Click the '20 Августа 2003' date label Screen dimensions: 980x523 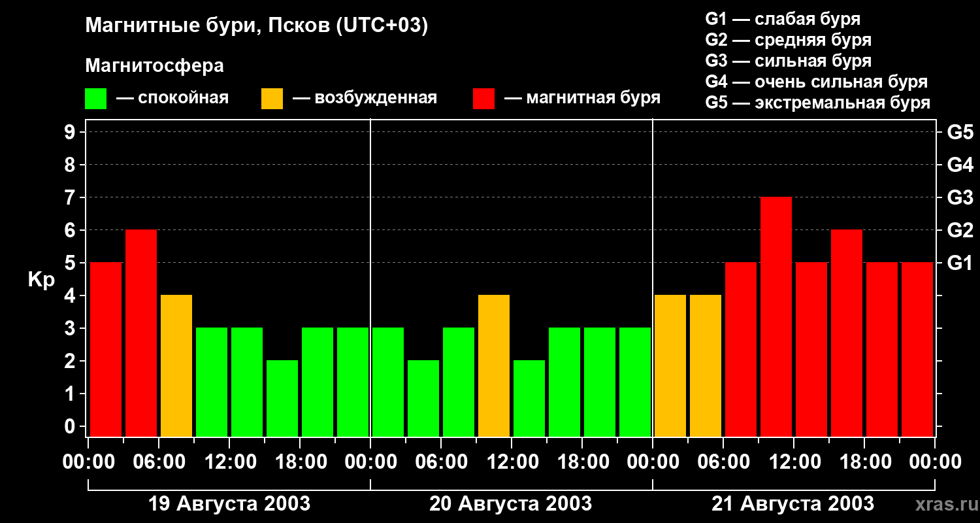click(511, 504)
